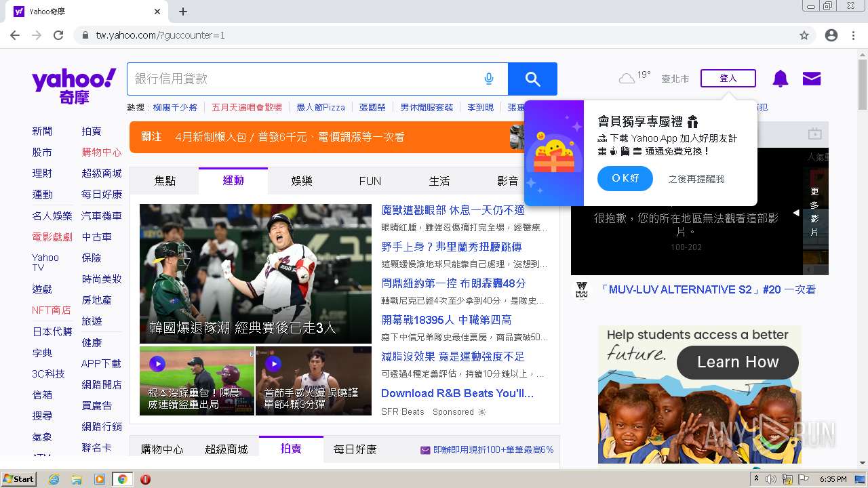Open the purple mail envelope icon
This screenshot has width=868, height=488.
click(x=812, y=79)
